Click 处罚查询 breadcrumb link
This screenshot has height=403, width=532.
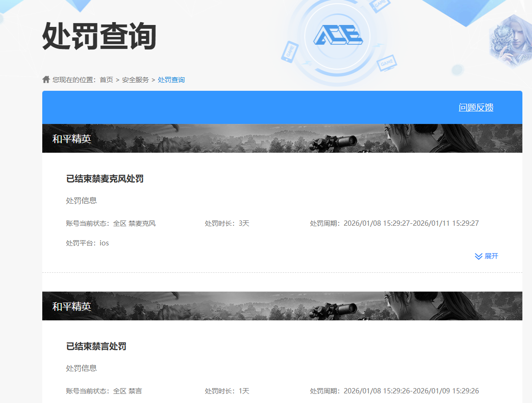[171, 80]
